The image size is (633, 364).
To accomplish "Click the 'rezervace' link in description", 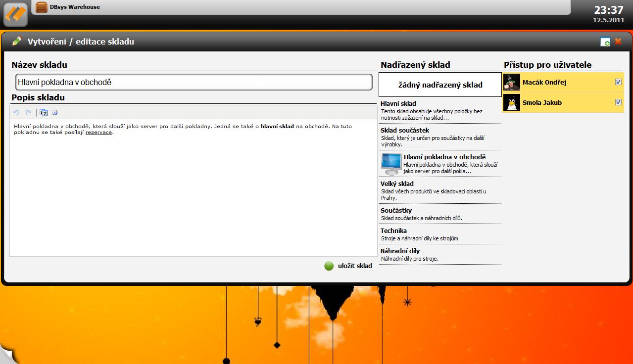I will coord(98,133).
